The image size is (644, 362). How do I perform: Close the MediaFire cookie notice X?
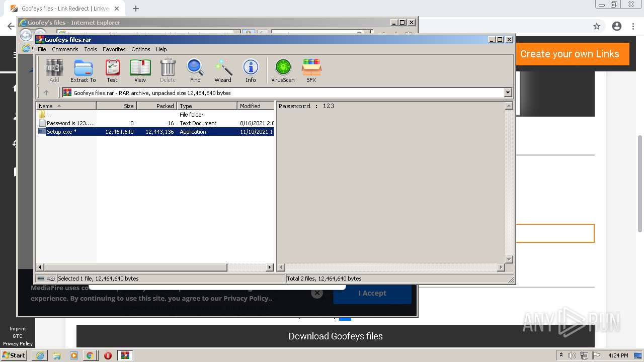tap(316, 293)
